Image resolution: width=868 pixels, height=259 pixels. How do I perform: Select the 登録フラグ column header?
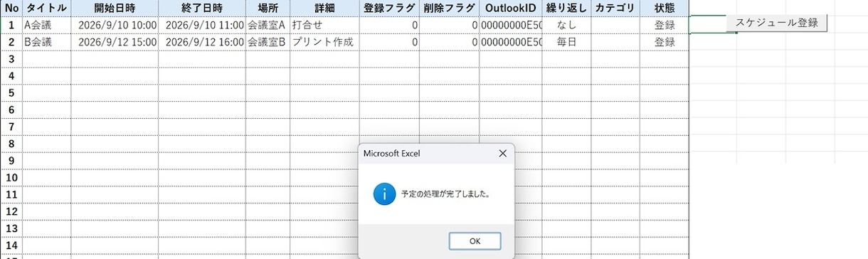click(389, 8)
